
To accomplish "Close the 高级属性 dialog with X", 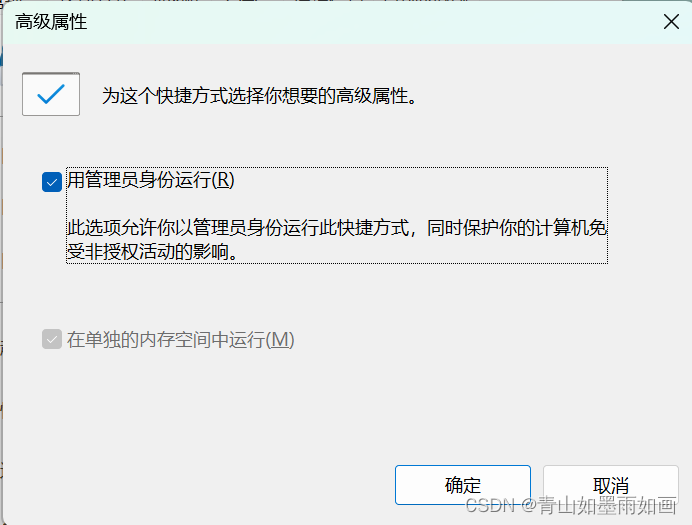I will point(671,21).
